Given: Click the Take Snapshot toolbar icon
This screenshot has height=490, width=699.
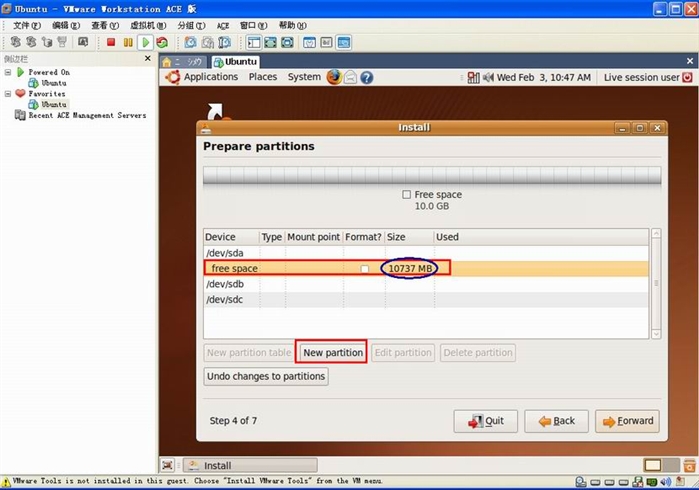Looking at the screenshot, I should [191, 42].
